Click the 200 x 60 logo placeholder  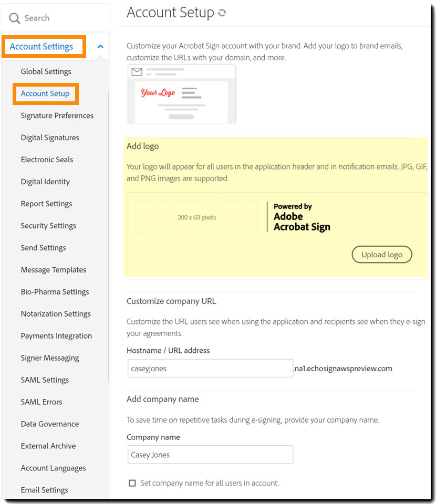[x=196, y=217]
